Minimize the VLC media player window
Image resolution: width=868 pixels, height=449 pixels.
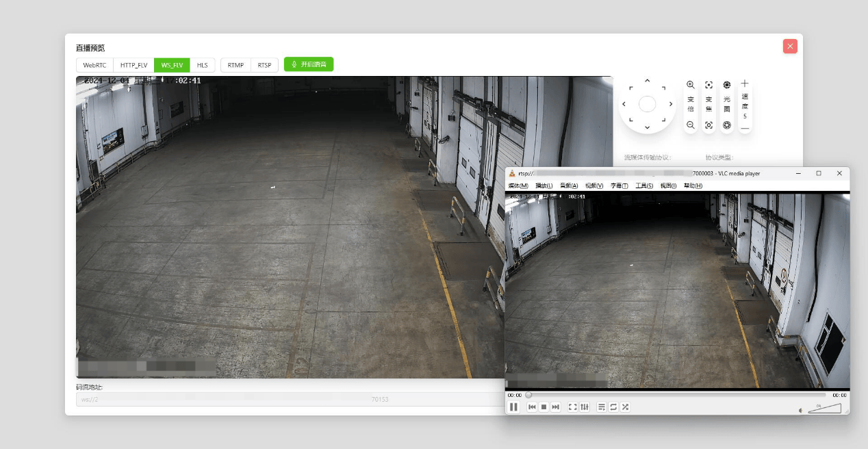pyautogui.click(x=798, y=173)
